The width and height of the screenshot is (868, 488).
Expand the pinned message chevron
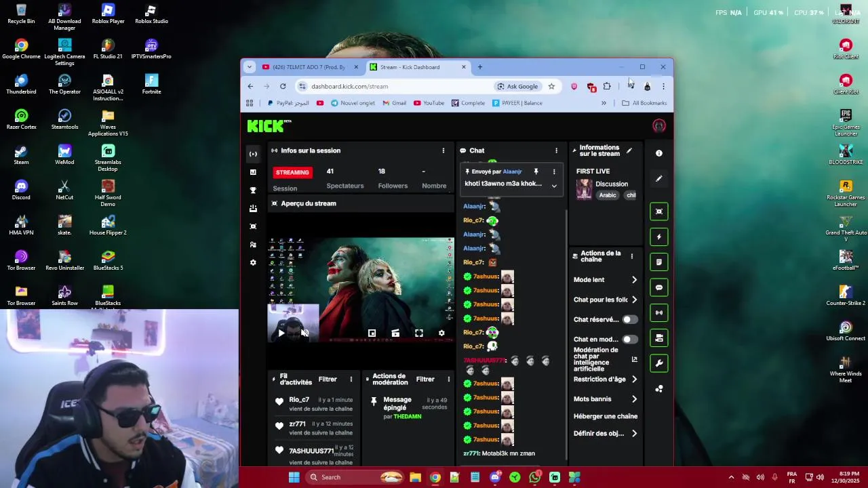pyautogui.click(x=553, y=186)
